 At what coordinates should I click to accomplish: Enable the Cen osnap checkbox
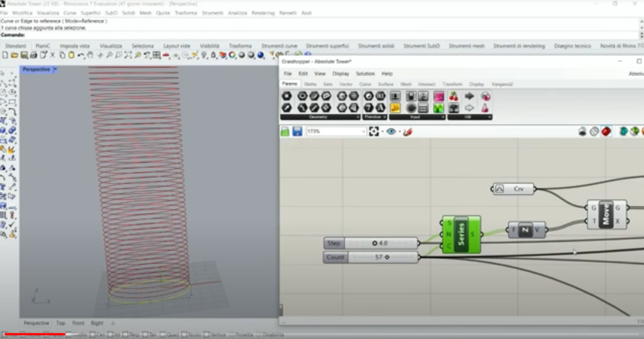[93, 334]
